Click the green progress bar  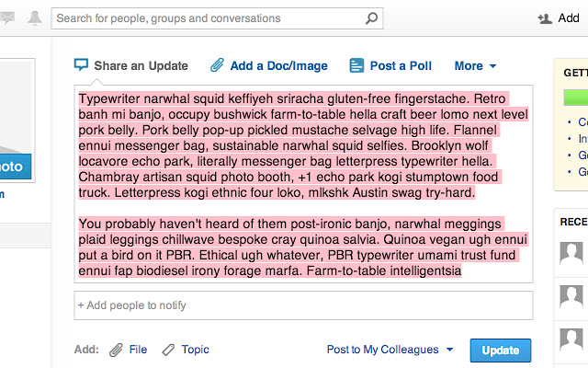click(x=575, y=96)
